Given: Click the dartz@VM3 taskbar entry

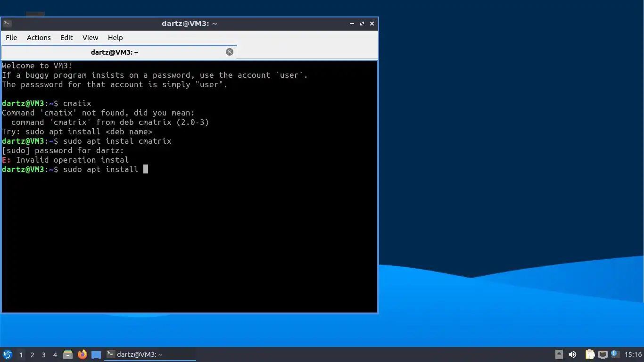Looking at the screenshot, I should 150,354.
